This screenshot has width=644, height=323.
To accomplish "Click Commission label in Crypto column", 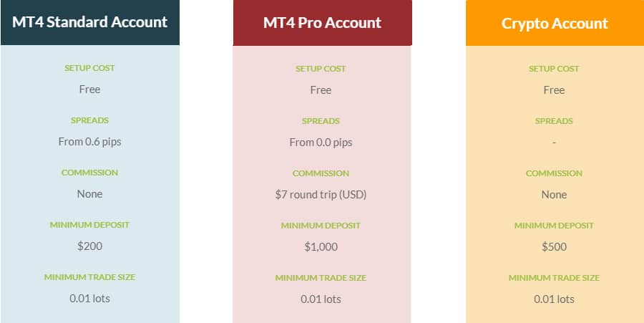I will [x=554, y=173].
